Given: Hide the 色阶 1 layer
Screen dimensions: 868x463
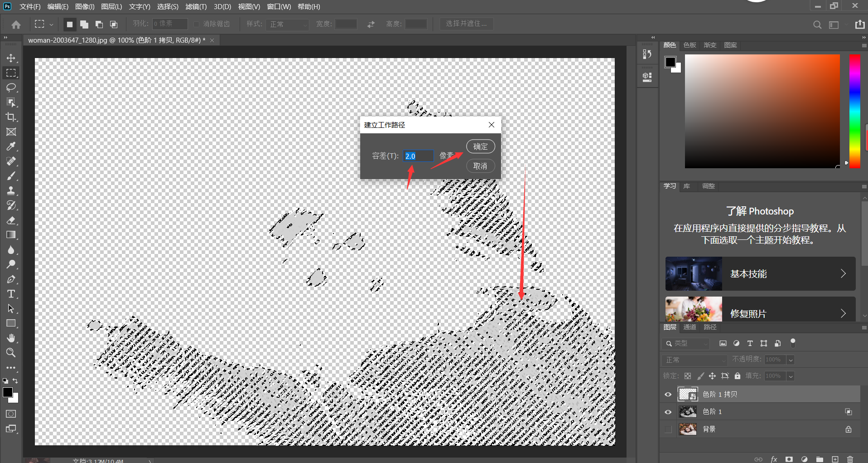Looking at the screenshot, I should pos(668,412).
